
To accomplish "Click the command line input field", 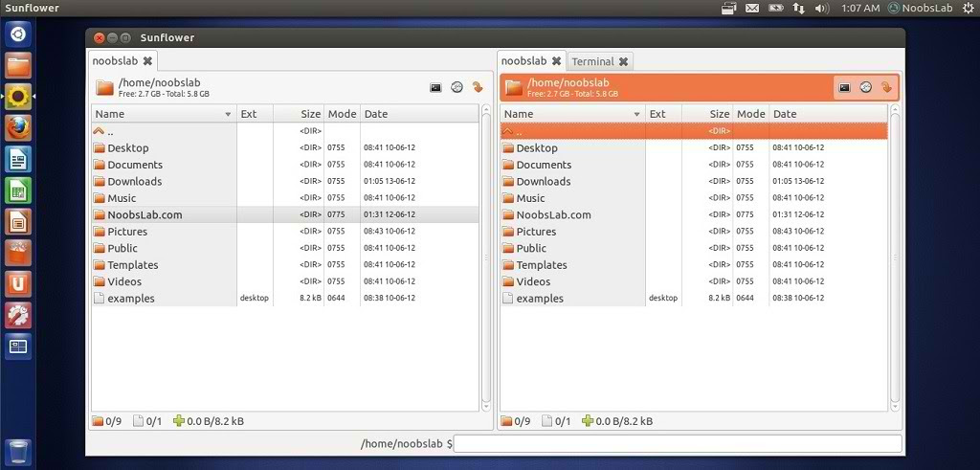I will (x=679, y=444).
